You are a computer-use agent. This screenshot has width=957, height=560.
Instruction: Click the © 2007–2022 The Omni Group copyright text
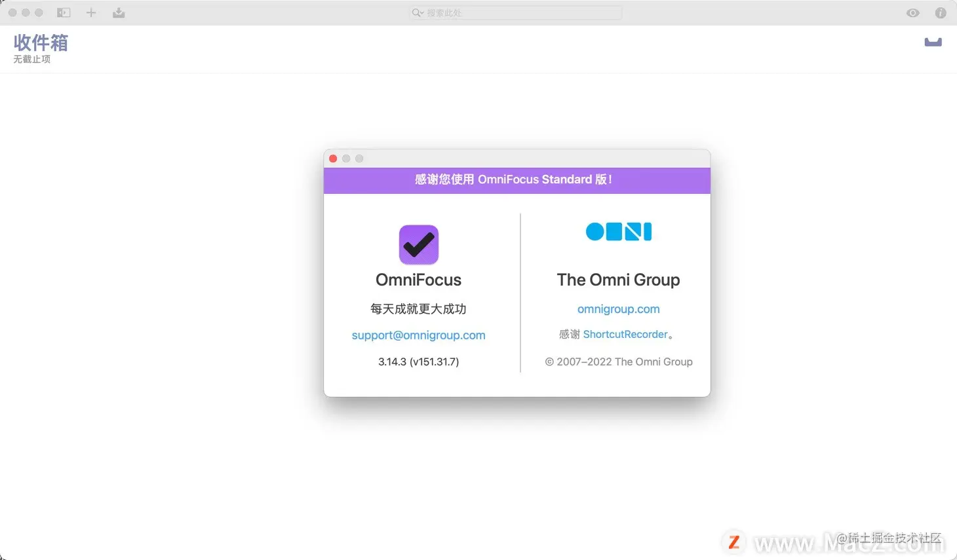(619, 362)
